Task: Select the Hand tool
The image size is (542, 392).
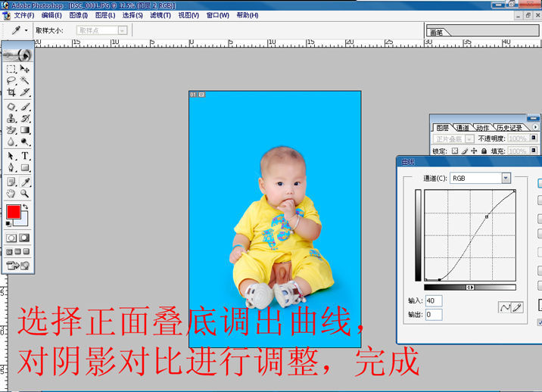Action: pyautogui.click(x=11, y=194)
